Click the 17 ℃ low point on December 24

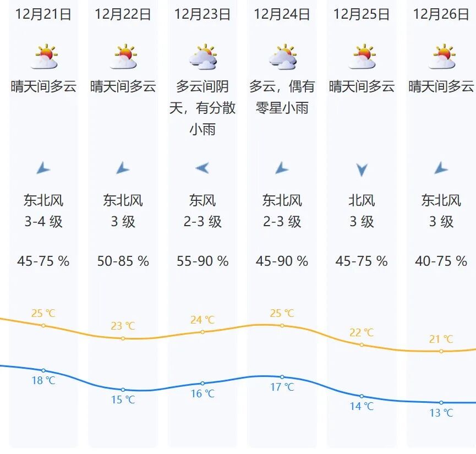[282, 377]
